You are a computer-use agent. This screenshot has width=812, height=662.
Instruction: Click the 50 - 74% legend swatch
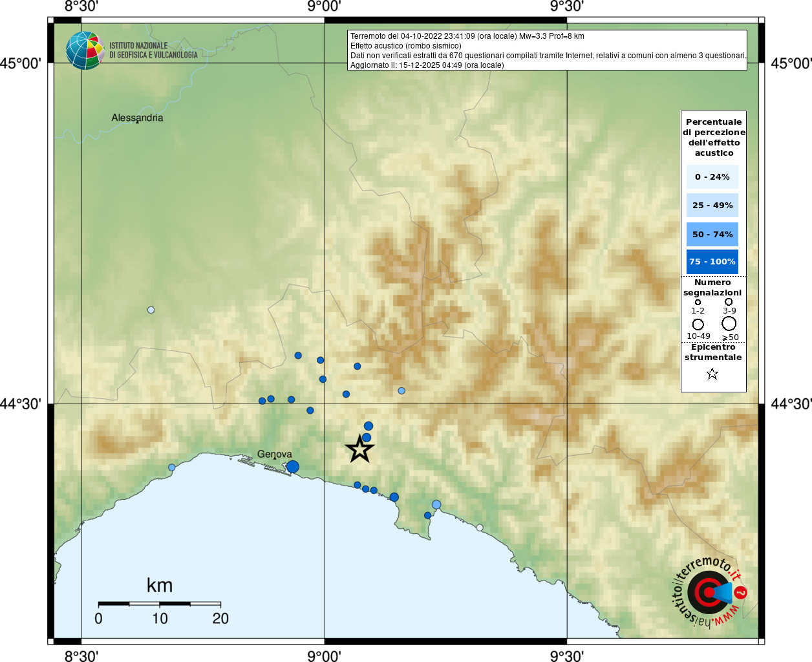coord(712,234)
